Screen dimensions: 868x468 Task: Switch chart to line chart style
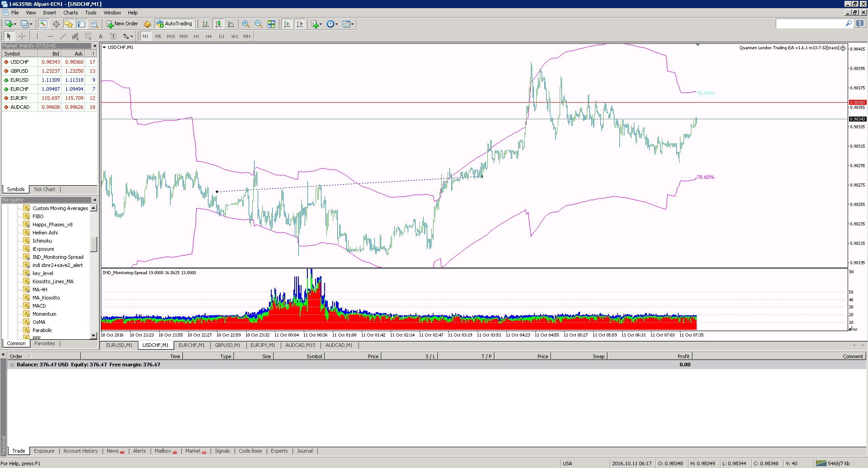point(231,24)
